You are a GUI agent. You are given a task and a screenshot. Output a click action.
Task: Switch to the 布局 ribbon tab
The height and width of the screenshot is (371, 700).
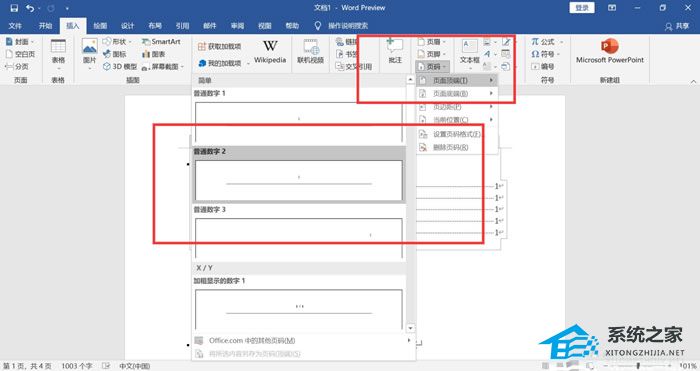[x=155, y=25]
